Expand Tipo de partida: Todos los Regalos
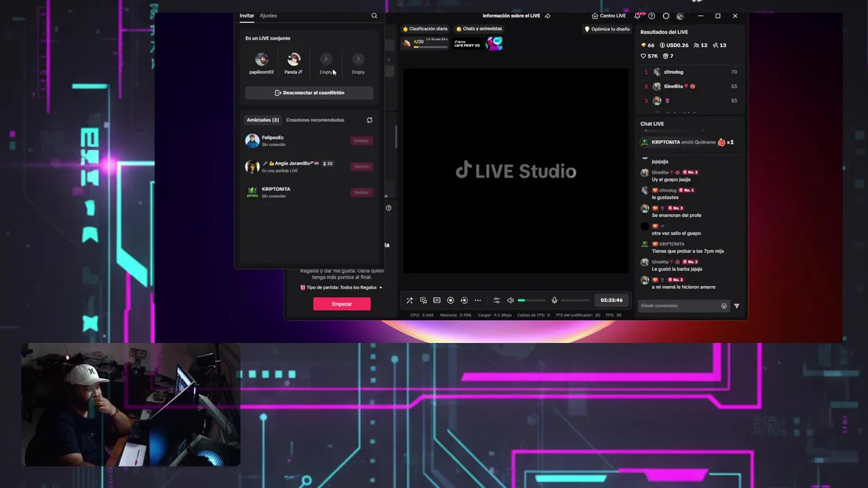 (x=342, y=287)
